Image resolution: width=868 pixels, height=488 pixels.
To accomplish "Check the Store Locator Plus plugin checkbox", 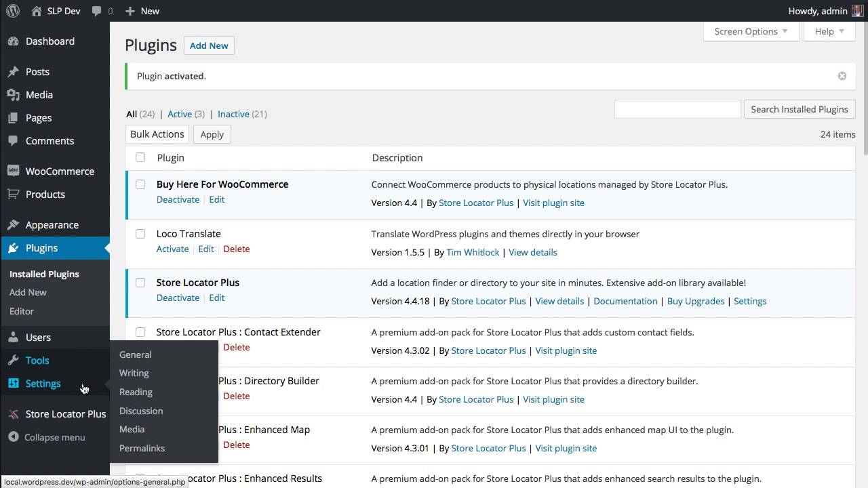I will (x=140, y=283).
